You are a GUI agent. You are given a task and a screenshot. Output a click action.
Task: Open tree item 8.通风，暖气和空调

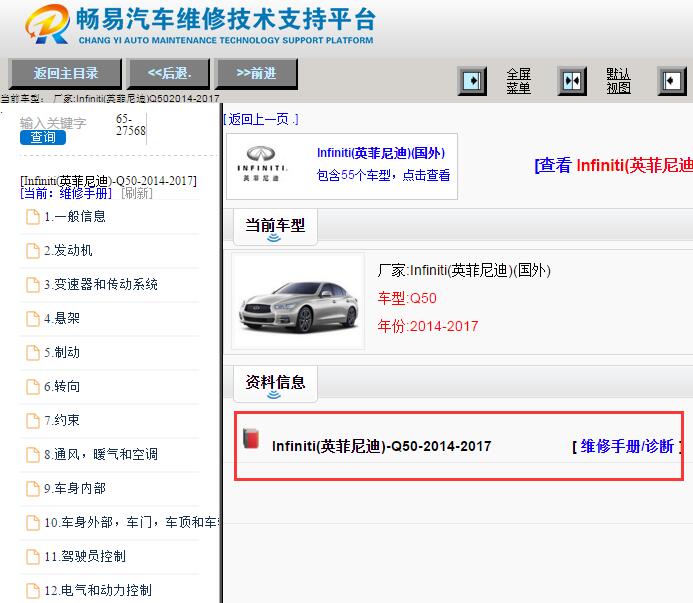point(101,454)
